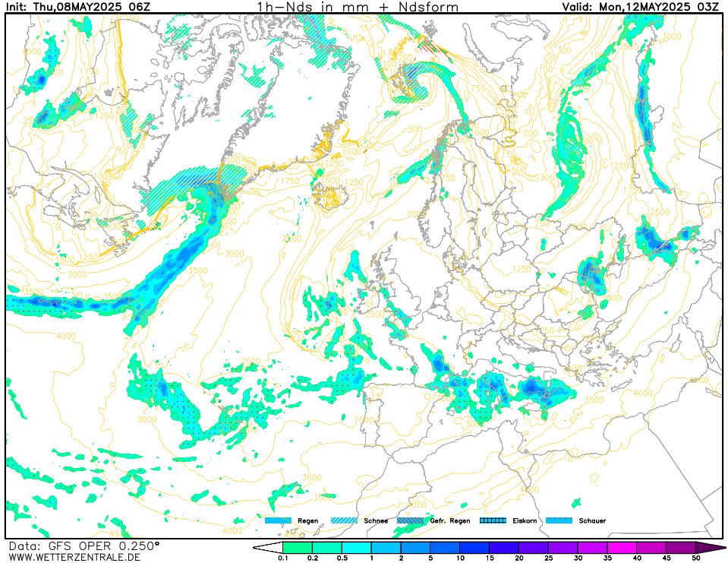
Task: Click the 0.2 color bar tick label
Action: [x=313, y=558]
